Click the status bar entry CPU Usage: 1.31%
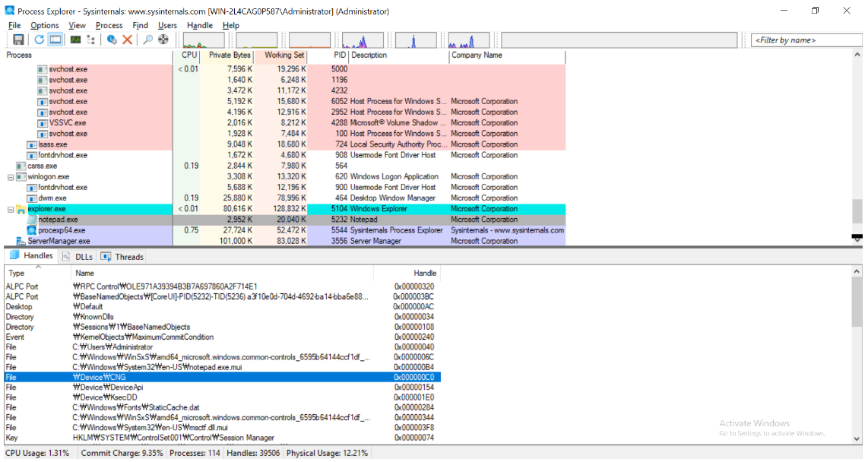The image size is (868, 462). pyautogui.click(x=38, y=453)
